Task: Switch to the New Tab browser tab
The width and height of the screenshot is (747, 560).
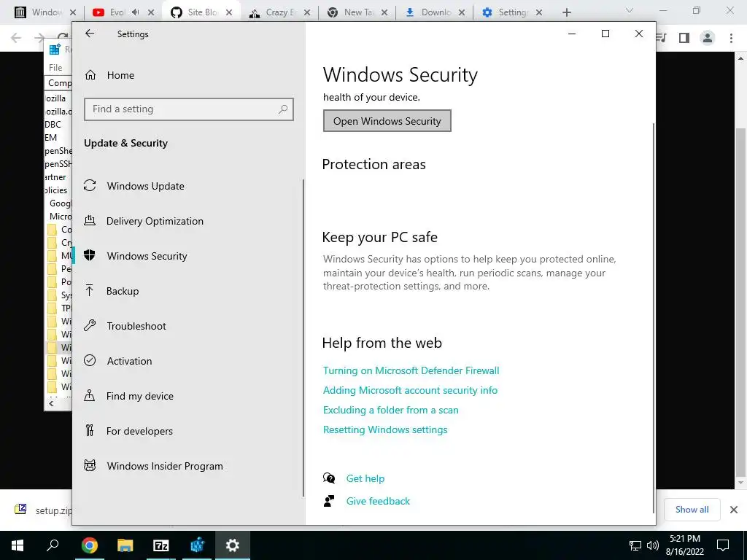Action: coord(357,12)
